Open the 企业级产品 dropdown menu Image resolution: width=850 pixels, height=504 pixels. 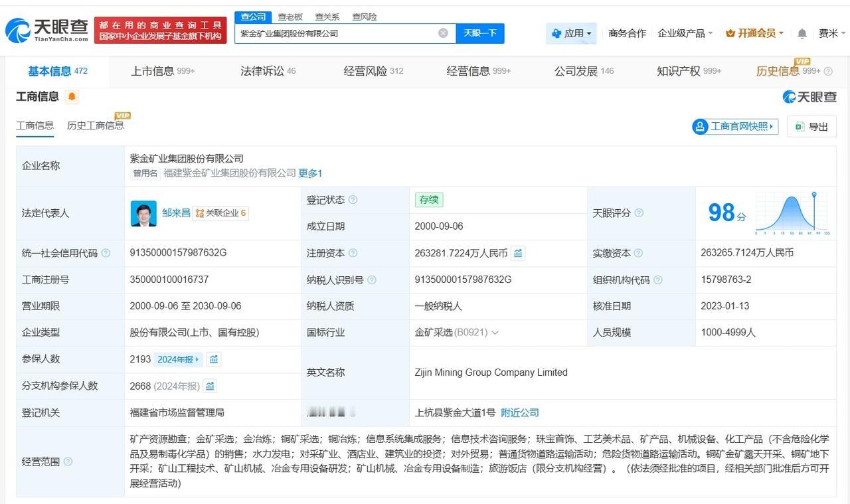(680, 33)
